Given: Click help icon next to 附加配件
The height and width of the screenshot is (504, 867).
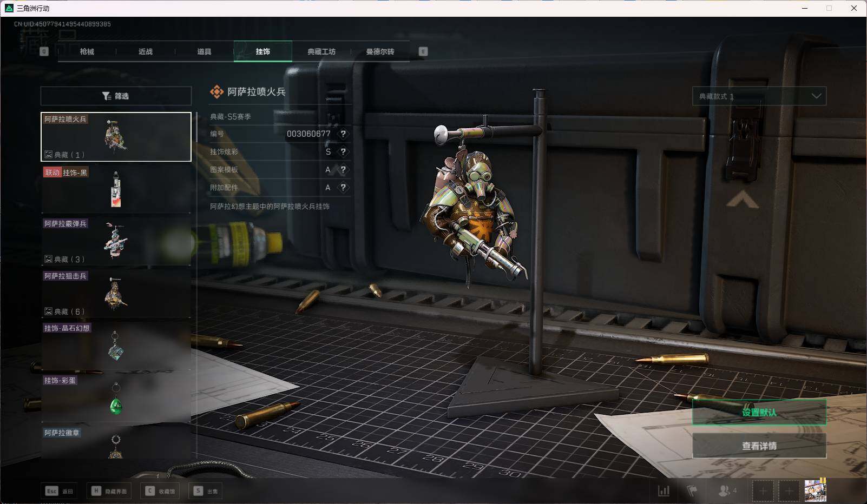Looking at the screenshot, I should coord(343,188).
